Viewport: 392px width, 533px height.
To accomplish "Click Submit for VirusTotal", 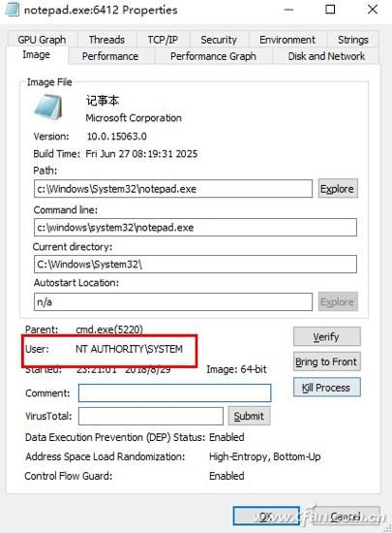I will click(x=249, y=416).
